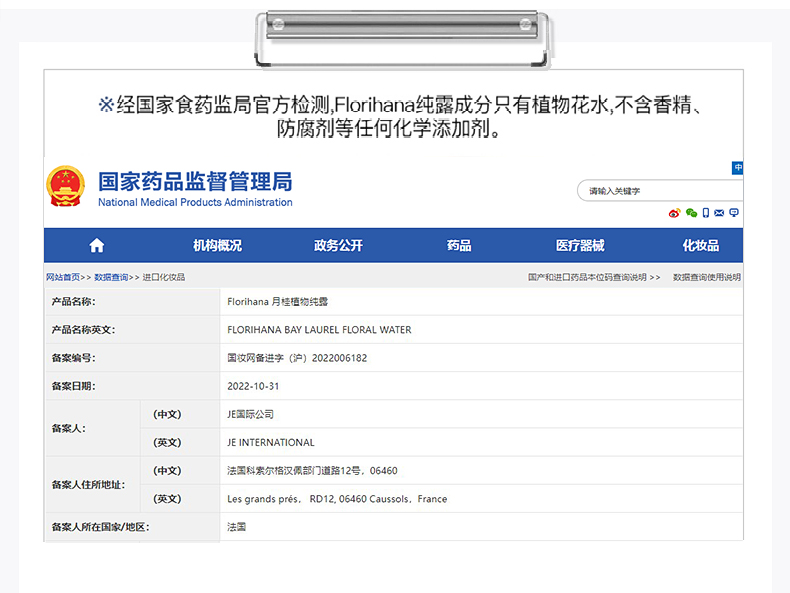Click the 备案人所在国家/地区 label
Screen dimensions: 790x593
tap(100, 527)
